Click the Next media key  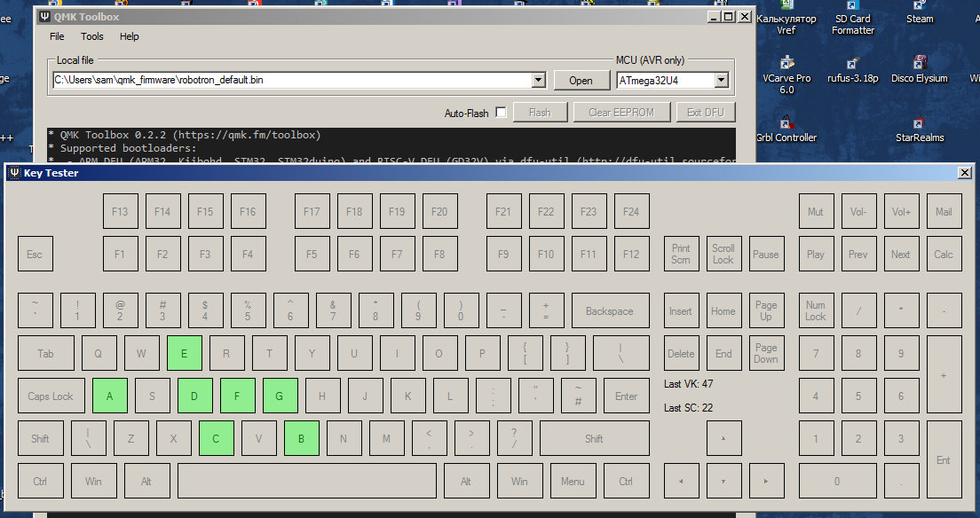tap(901, 254)
